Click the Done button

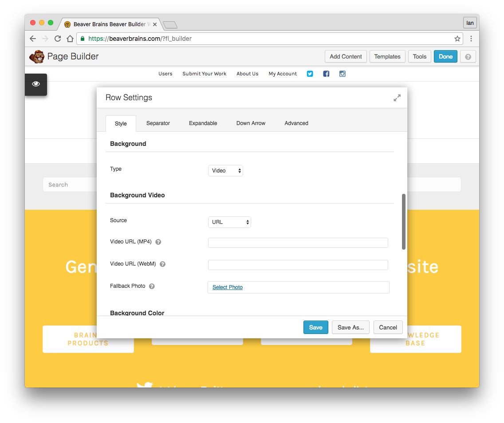point(445,56)
